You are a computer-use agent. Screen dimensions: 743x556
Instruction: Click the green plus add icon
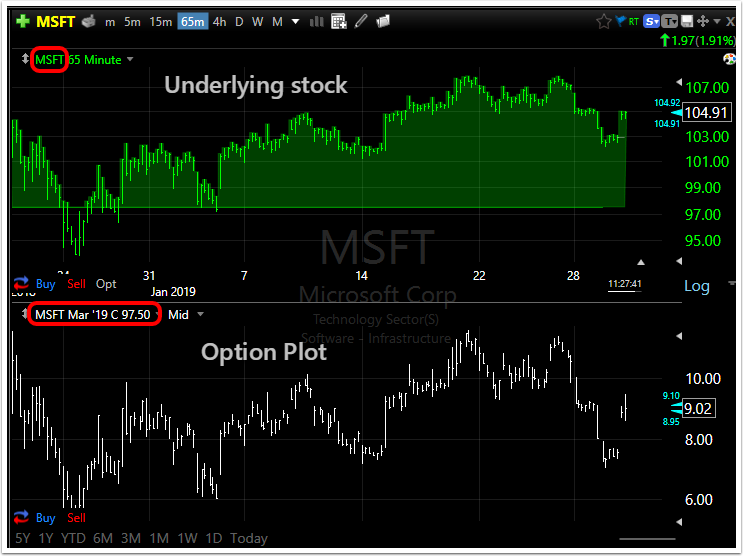coord(22,21)
